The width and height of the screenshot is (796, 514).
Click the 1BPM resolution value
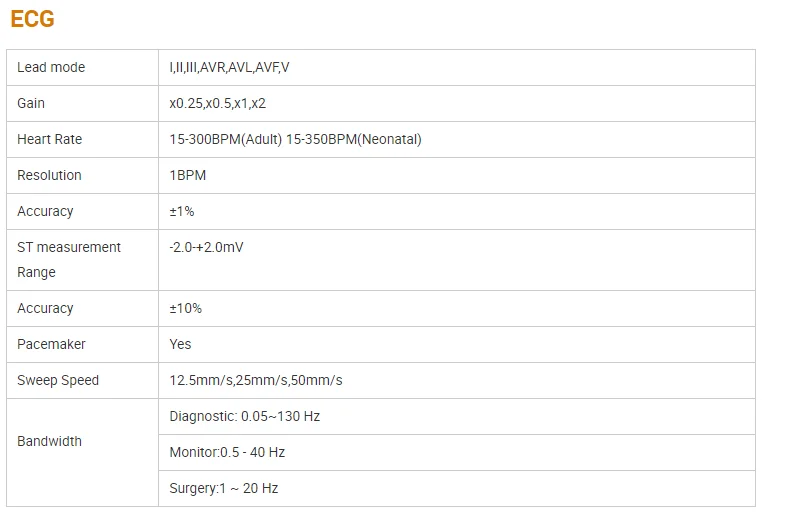[188, 176]
